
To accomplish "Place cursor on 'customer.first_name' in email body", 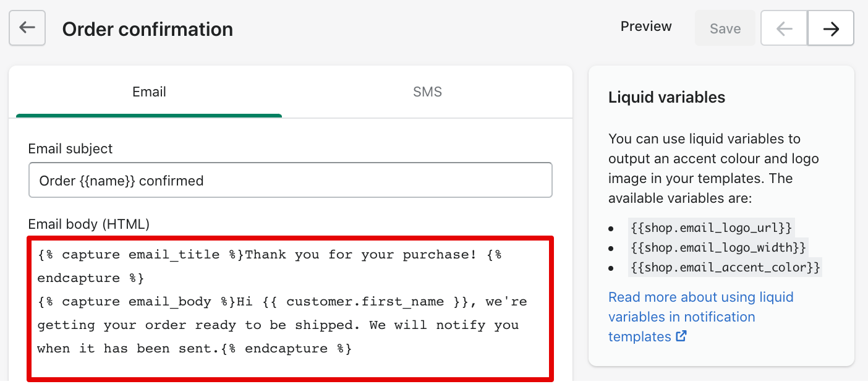I will [365, 302].
